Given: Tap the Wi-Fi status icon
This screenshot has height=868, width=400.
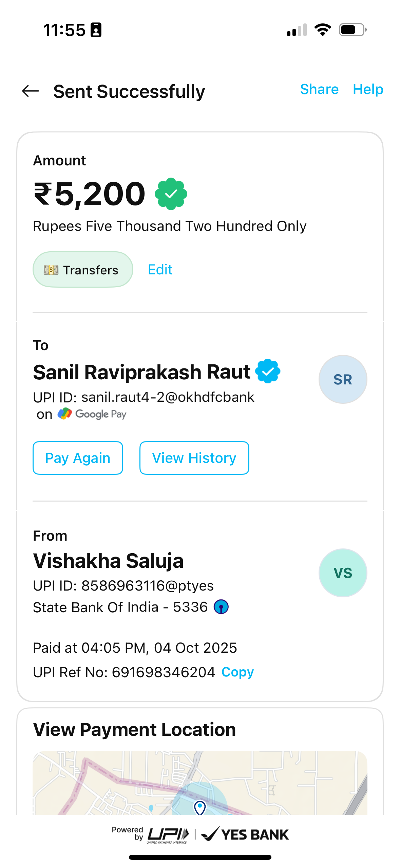Looking at the screenshot, I should pyautogui.click(x=323, y=30).
